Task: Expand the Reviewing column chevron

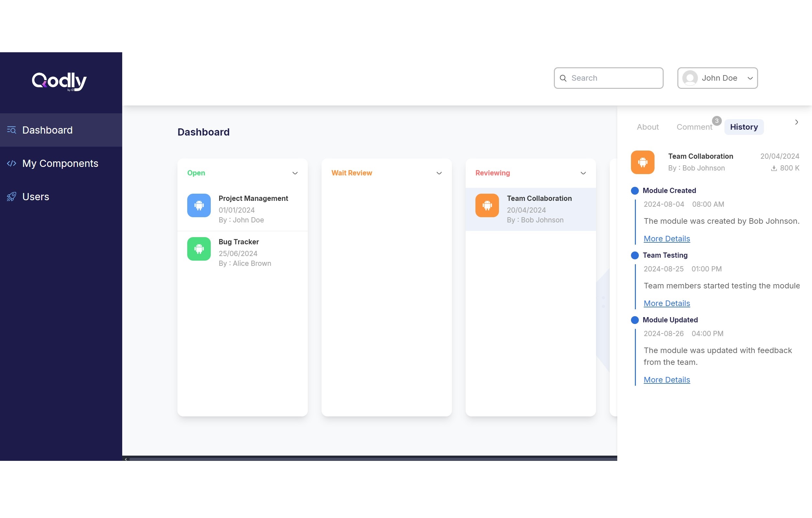Action: (583, 173)
